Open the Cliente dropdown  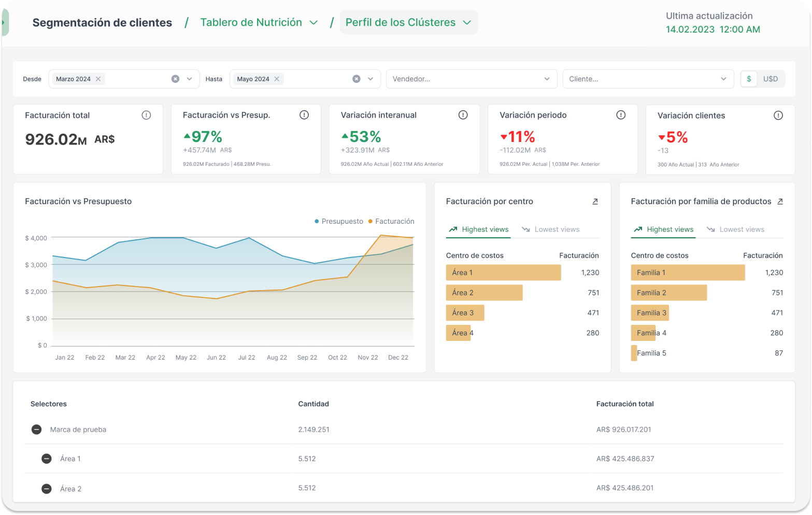(648, 79)
